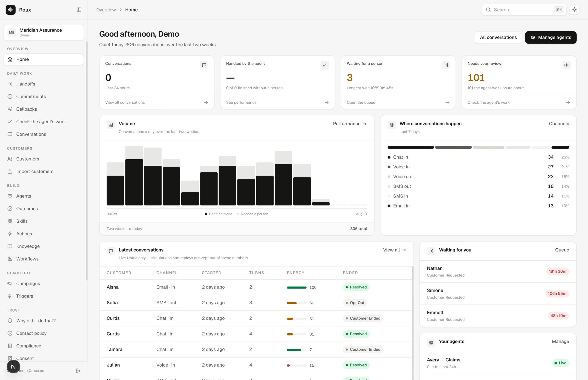Click the All conversations button

click(x=498, y=37)
